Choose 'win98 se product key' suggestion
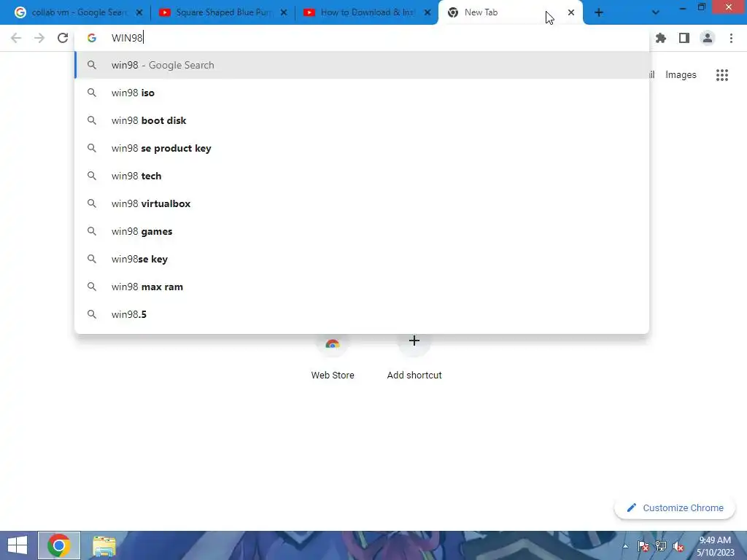Screen dimensions: 747x560 [x=362, y=148]
